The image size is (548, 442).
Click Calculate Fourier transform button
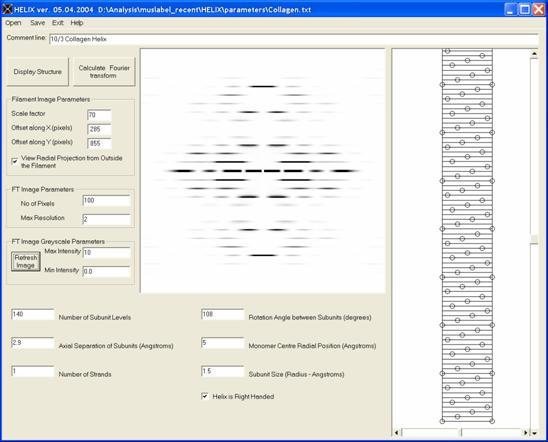pos(104,72)
